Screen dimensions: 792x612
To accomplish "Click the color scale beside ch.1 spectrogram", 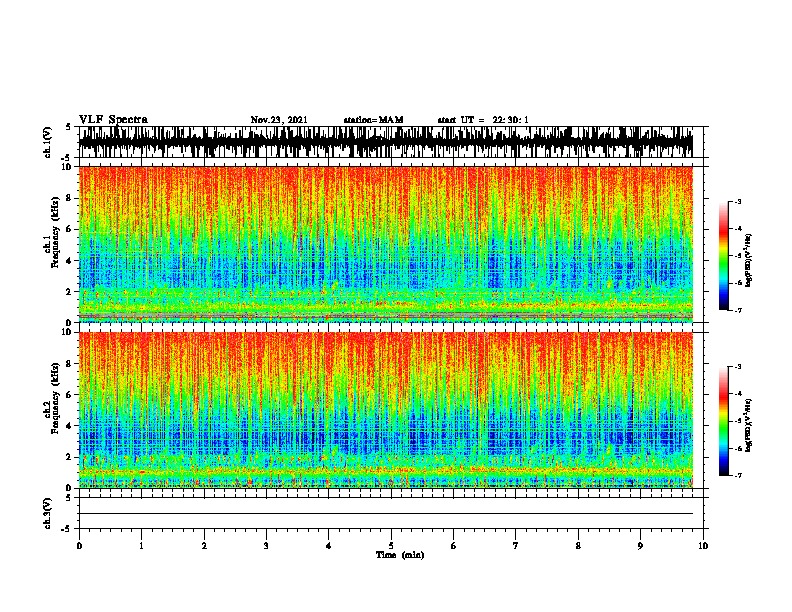I will [x=724, y=256].
